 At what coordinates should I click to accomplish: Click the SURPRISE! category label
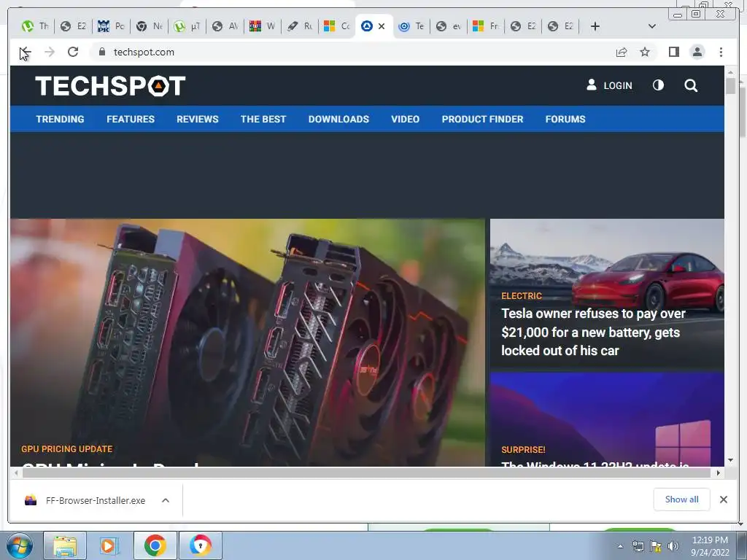[523, 449]
